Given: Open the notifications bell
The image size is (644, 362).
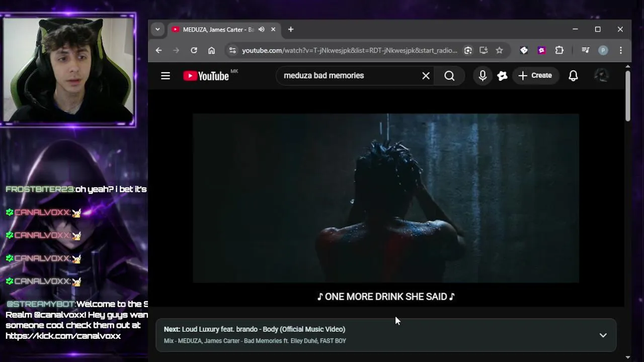Looking at the screenshot, I should pyautogui.click(x=573, y=76).
